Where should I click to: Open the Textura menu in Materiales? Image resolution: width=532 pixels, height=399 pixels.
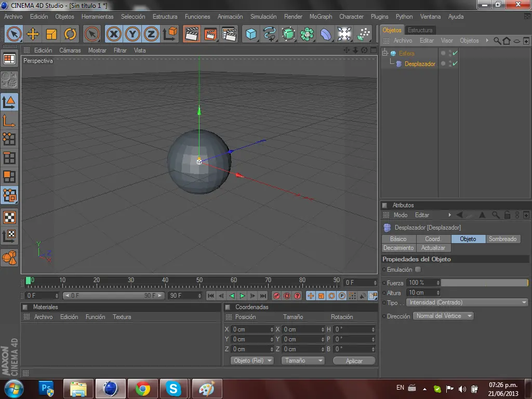point(122,317)
